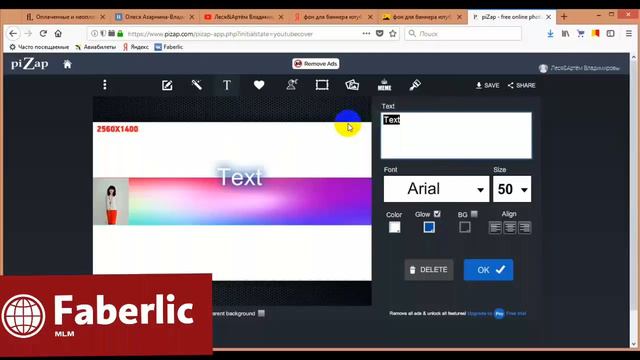The width and height of the screenshot is (640, 360).
Task: Open the Авиабилеты bookmark
Action: pyautogui.click(x=96, y=47)
